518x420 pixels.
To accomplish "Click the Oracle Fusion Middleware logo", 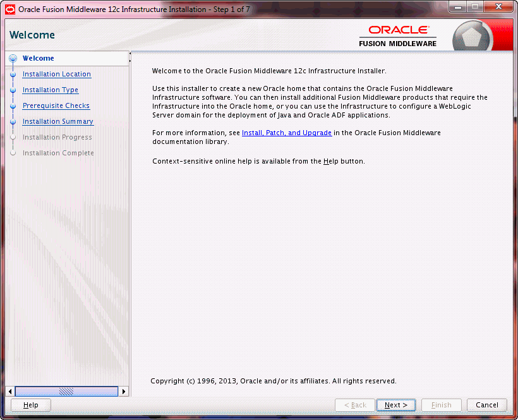I will point(398,37).
